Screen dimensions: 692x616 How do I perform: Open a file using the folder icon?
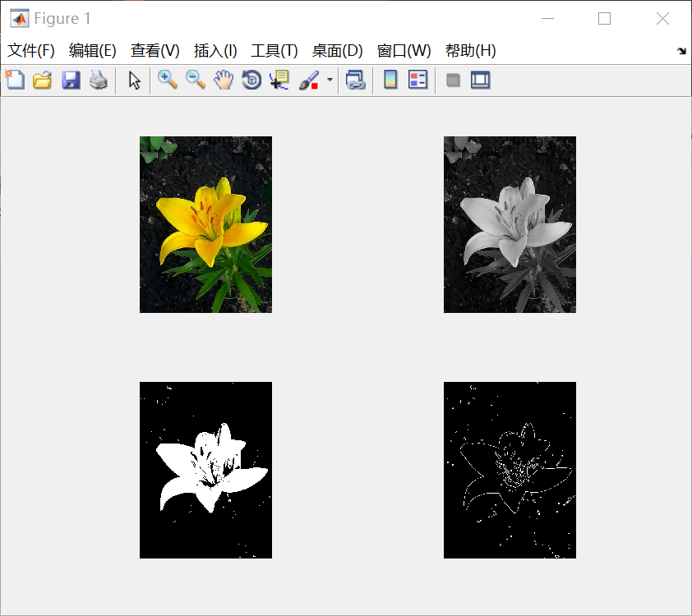coord(42,80)
